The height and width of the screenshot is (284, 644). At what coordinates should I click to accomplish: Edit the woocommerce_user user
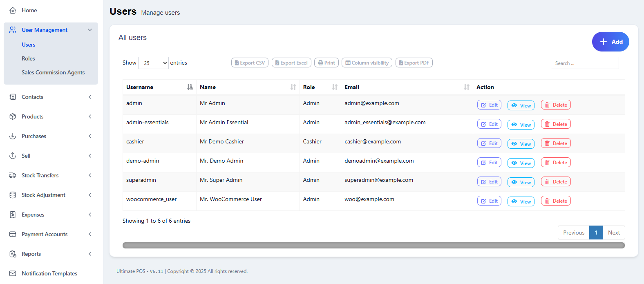(x=489, y=201)
